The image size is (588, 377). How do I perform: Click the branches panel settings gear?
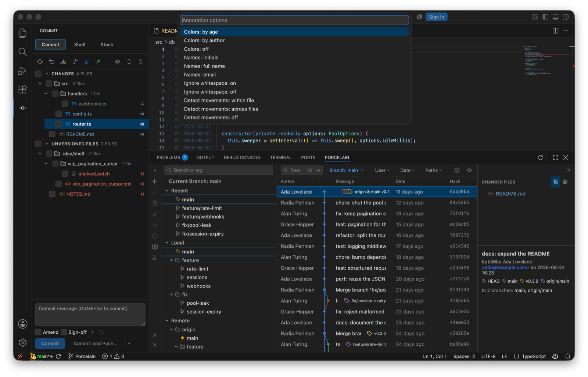click(x=155, y=247)
